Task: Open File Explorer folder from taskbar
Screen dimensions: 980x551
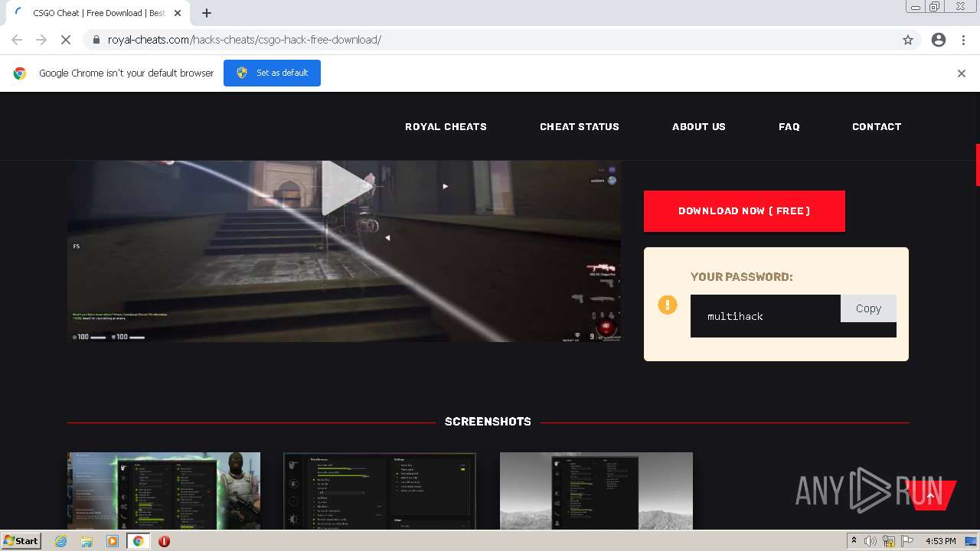Action: tap(87, 541)
